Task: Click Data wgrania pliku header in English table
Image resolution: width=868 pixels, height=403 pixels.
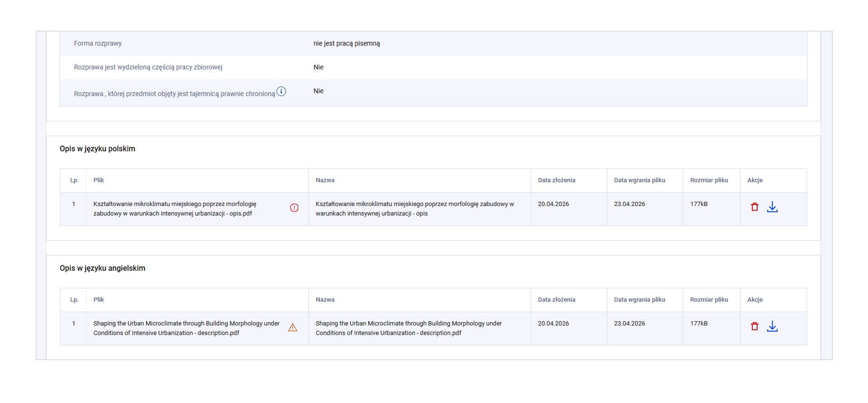Action: click(639, 300)
